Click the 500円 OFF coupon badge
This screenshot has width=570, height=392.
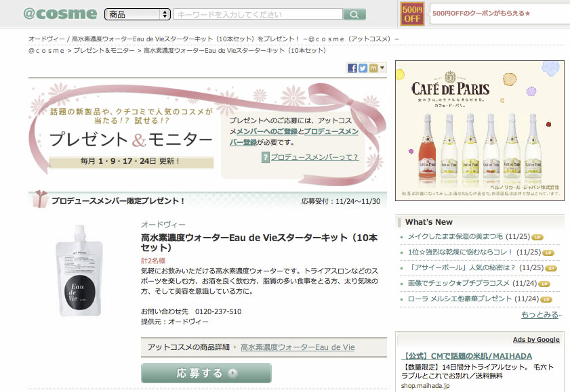coord(412,14)
